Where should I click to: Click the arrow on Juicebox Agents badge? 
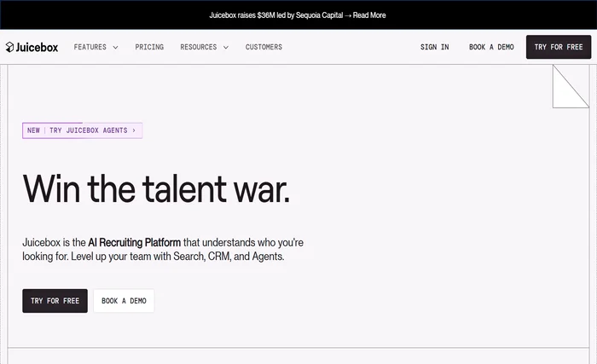pyautogui.click(x=134, y=130)
